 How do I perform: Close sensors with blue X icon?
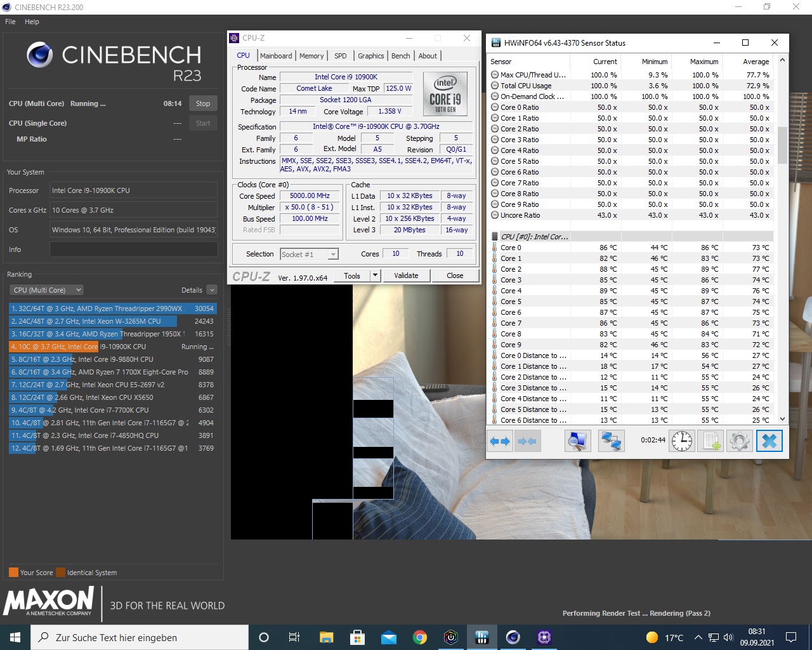[x=769, y=441]
